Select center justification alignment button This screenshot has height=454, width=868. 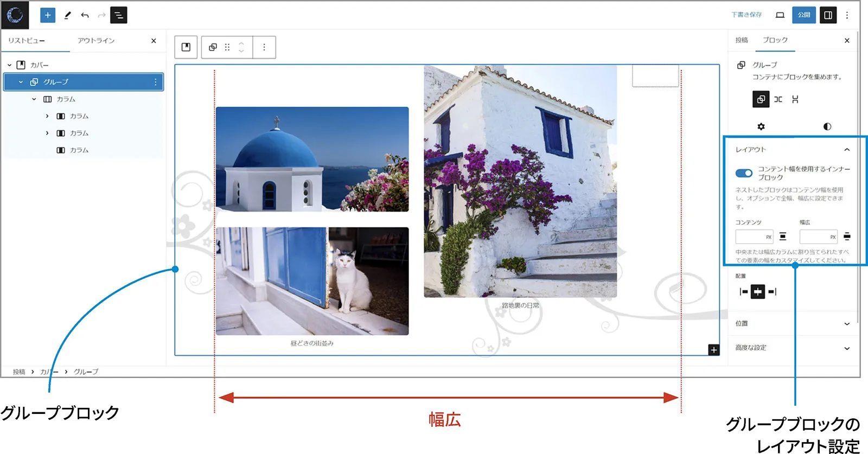coord(758,292)
